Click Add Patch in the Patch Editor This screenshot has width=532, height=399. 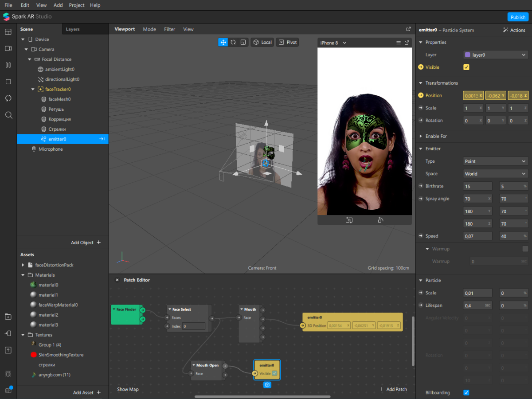pyautogui.click(x=393, y=389)
